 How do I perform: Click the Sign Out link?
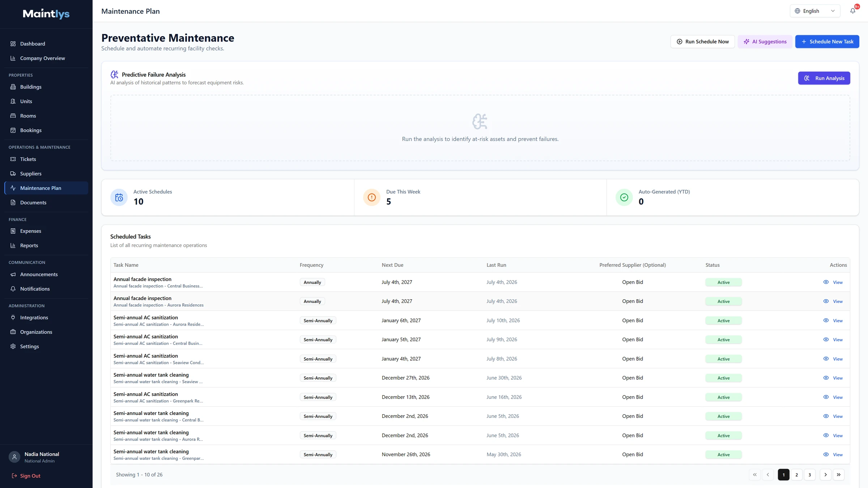26,476
